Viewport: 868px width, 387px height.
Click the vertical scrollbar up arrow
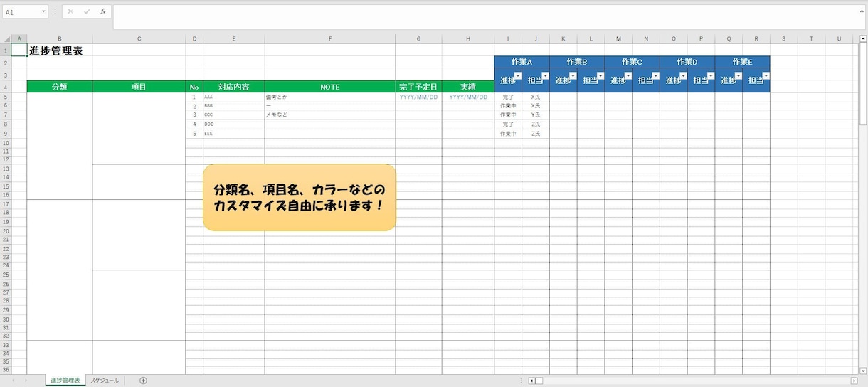pos(864,38)
